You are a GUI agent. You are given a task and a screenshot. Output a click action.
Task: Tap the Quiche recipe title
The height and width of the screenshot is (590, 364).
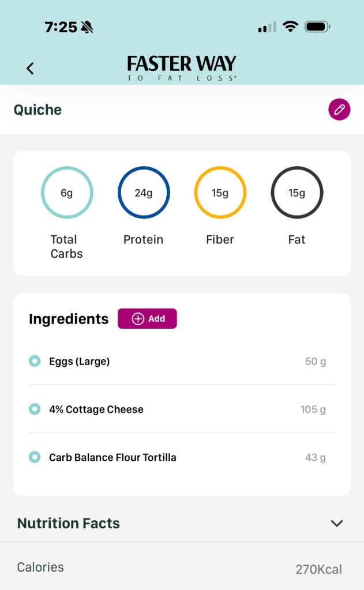tap(37, 110)
